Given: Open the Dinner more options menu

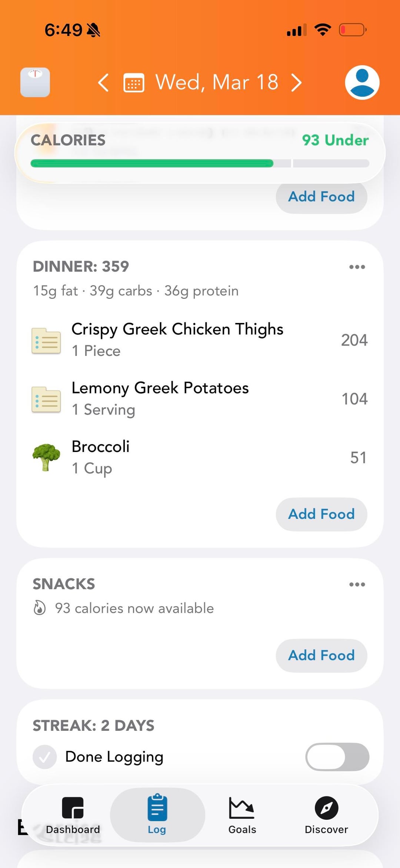Looking at the screenshot, I should pos(357,267).
